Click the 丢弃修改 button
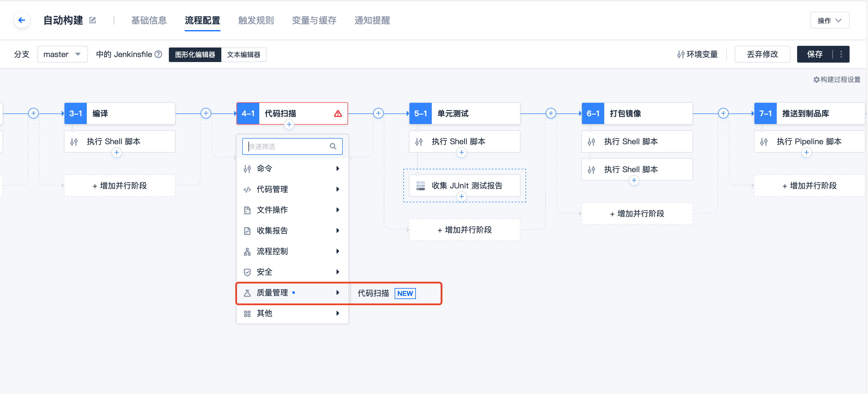The image size is (868, 394). [762, 54]
